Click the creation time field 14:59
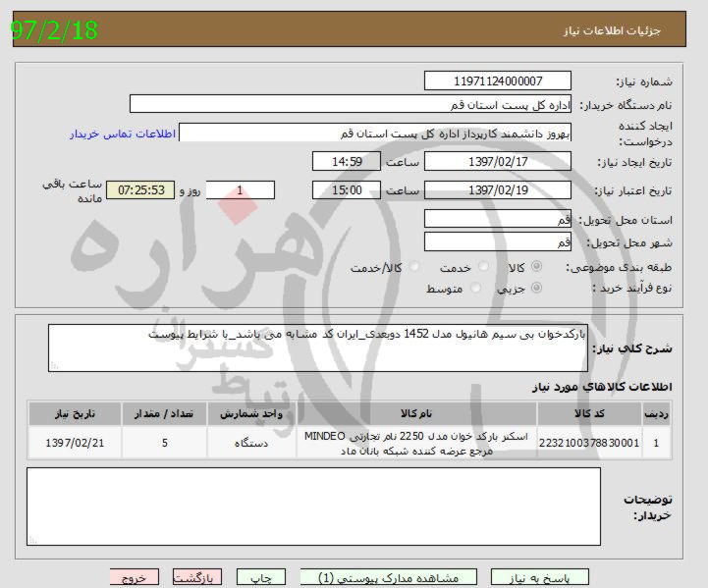 (x=347, y=162)
